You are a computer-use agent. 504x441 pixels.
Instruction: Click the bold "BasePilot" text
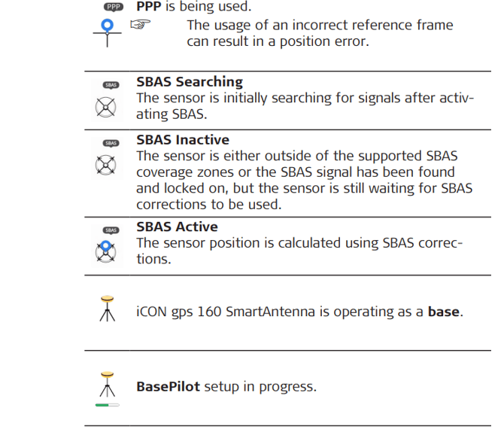coord(168,387)
